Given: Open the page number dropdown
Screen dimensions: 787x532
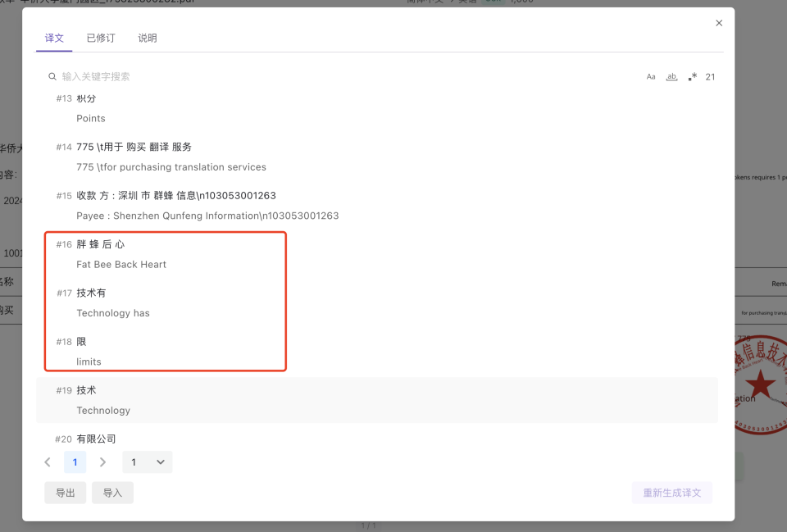Looking at the screenshot, I should [x=148, y=462].
